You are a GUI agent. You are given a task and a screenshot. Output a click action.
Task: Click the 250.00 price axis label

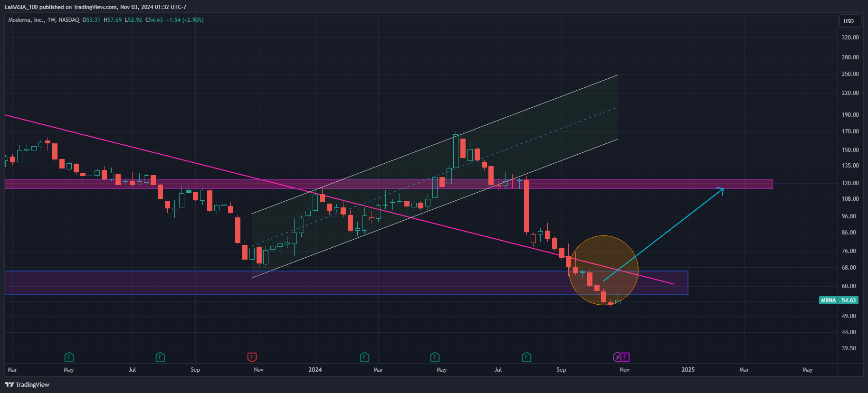(x=850, y=74)
